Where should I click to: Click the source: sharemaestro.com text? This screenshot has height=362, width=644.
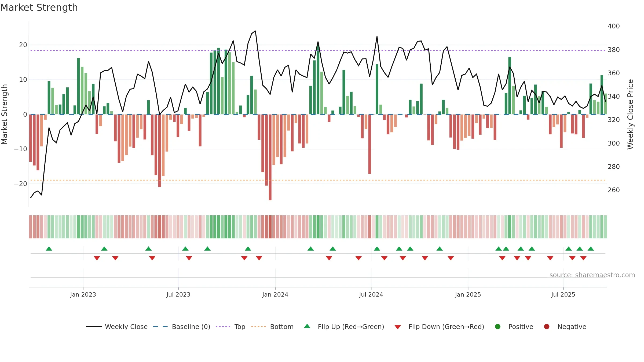592,275
